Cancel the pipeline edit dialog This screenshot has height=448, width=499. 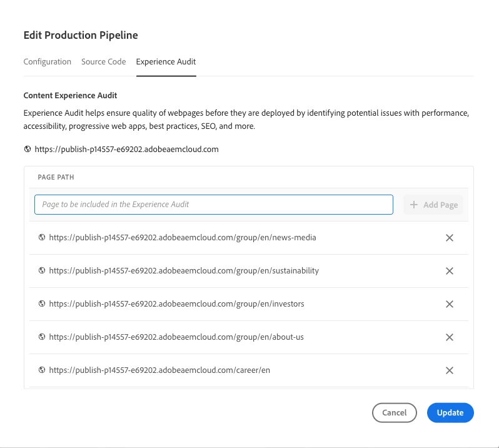(x=394, y=413)
